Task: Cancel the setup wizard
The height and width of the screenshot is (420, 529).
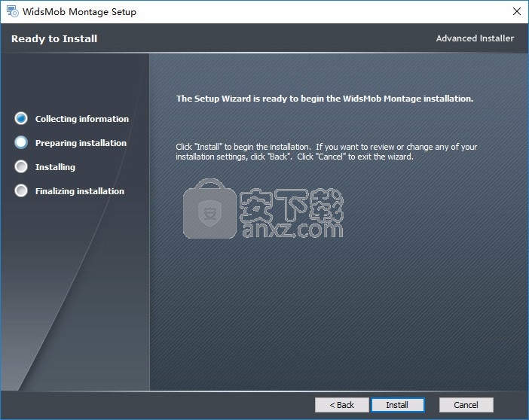Action: coord(466,405)
